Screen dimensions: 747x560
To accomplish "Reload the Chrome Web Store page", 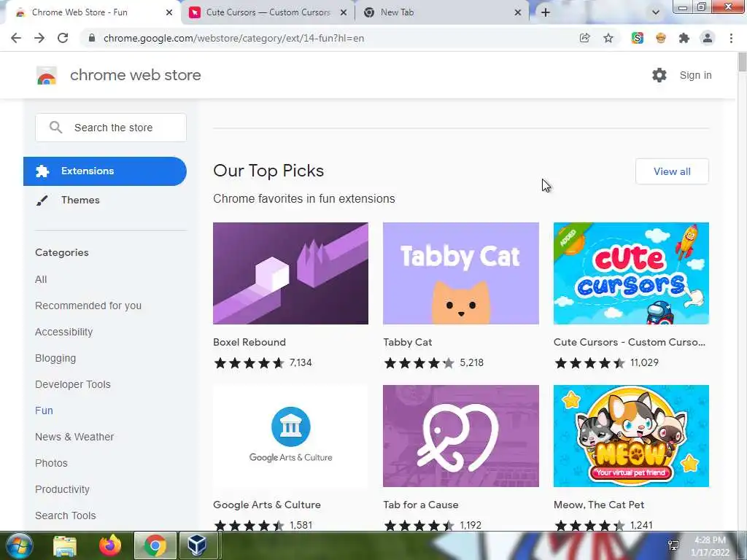I will pyautogui.click(x=63, y=38).
